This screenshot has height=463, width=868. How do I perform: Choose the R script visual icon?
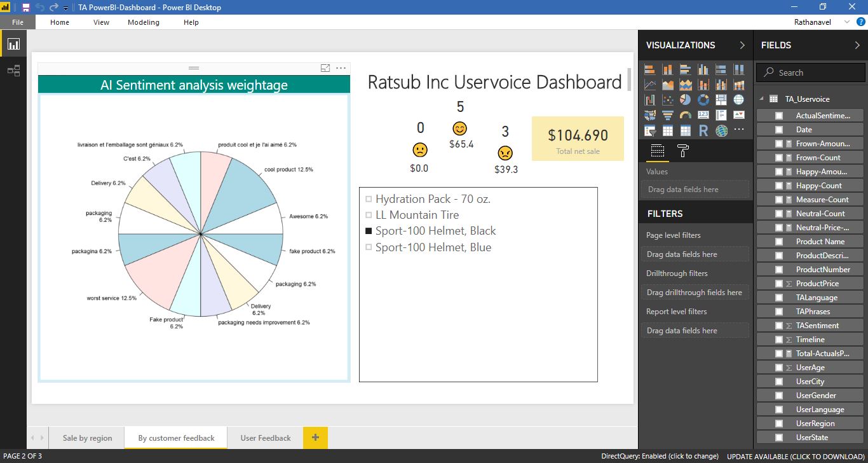coord(703,130)
